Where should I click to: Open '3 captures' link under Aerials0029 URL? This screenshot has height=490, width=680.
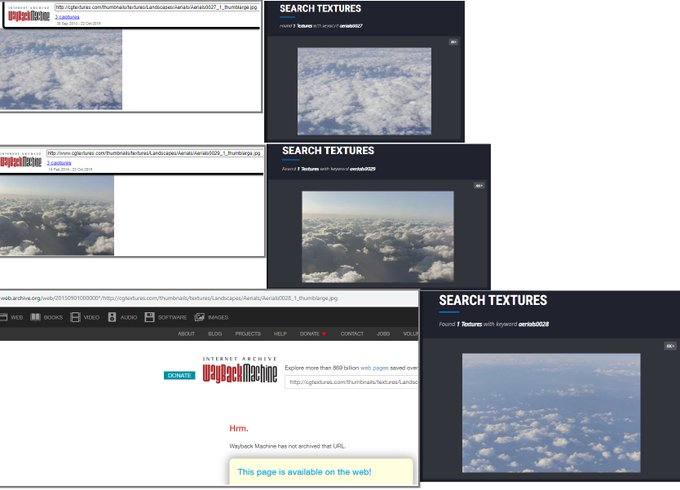59,163
